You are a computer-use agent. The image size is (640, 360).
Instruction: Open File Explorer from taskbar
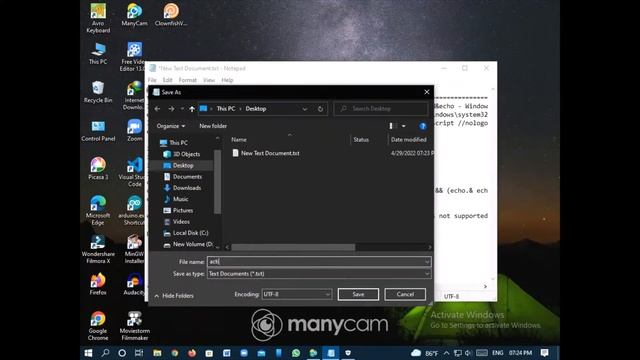pyautogui.click(x=157, y=353)
